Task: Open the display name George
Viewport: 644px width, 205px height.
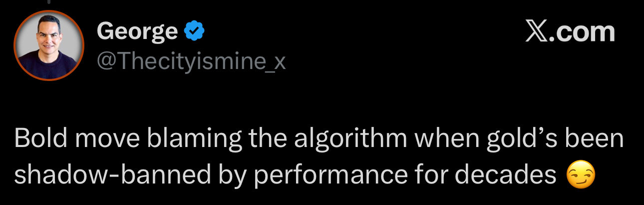Action: (137, 32)
